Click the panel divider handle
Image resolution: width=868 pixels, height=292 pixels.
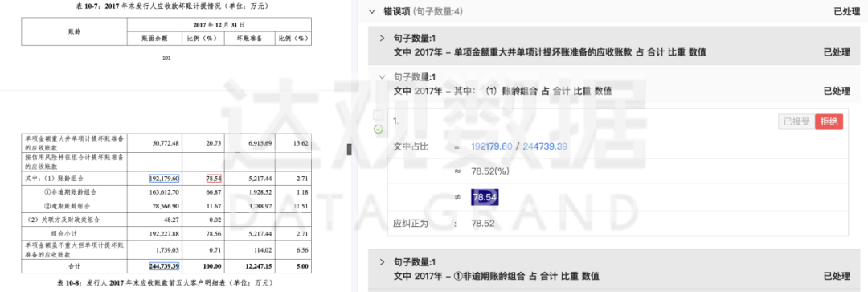(350, 150)
